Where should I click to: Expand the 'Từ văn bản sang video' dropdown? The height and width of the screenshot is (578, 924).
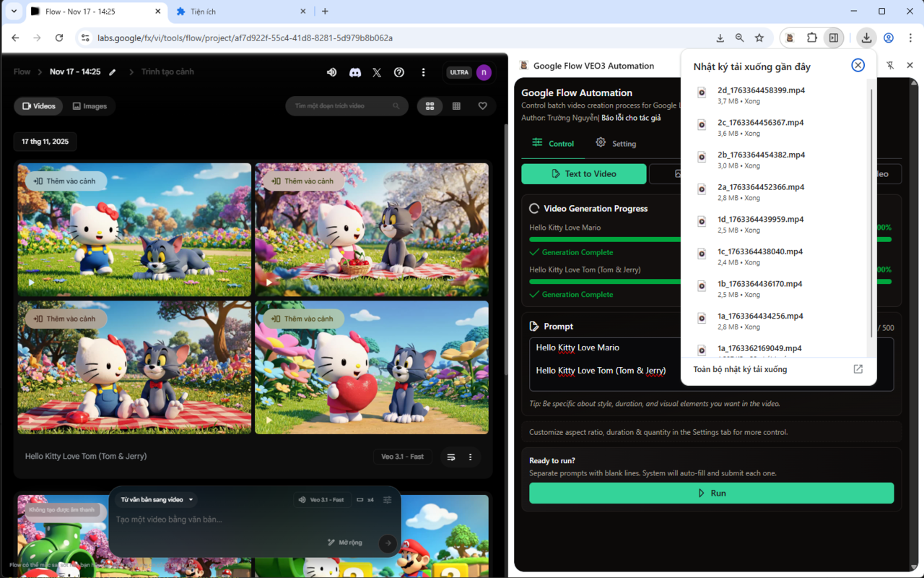click(157, 500)
